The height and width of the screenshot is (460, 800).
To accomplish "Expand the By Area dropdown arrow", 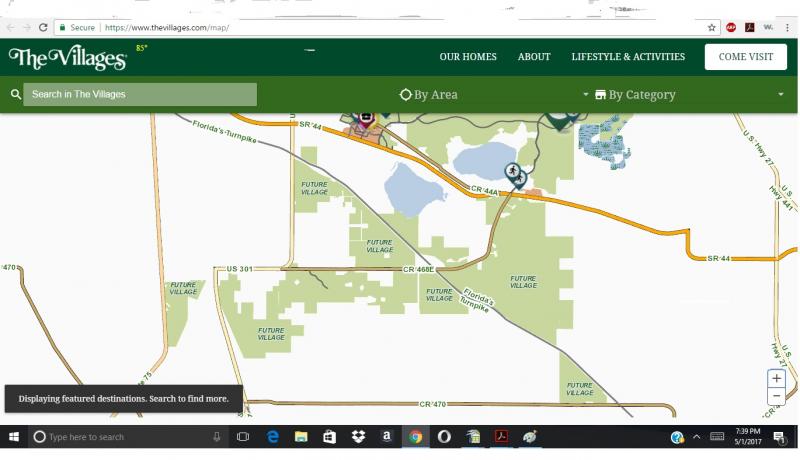I will tap(585, 94).
